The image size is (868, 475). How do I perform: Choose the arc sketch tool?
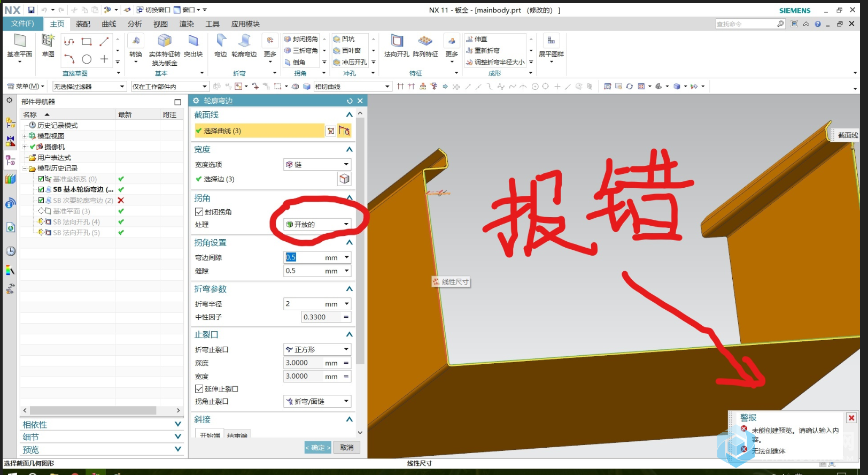pos(69,59)
